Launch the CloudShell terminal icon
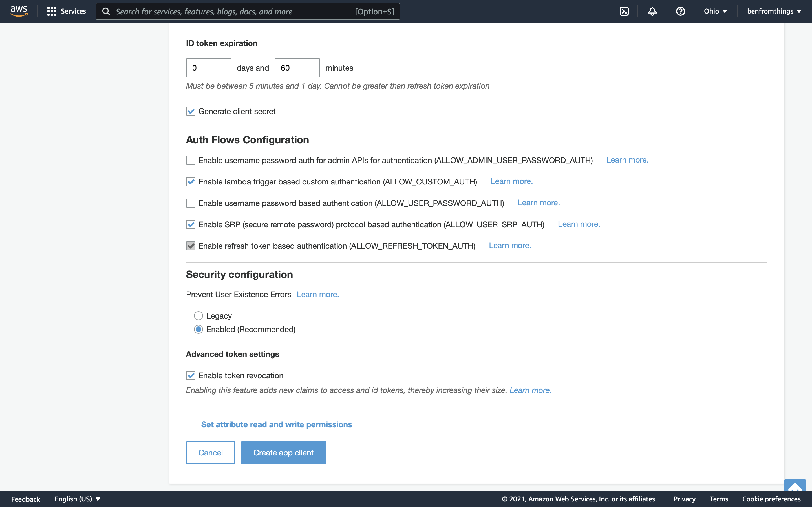The width and height of the screenshot is (812, 507). point(624,11)
